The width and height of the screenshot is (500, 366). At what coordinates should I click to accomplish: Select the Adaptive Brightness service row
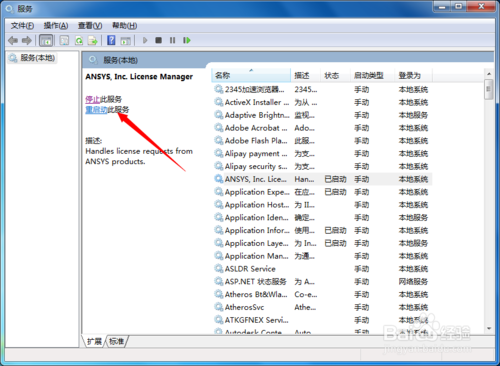[x=322, y=115]
